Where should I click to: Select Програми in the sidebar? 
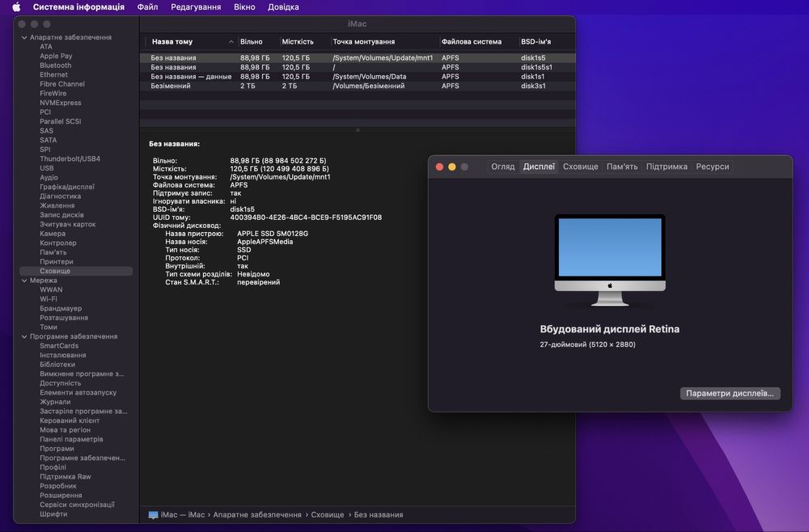tap(57, 449)
